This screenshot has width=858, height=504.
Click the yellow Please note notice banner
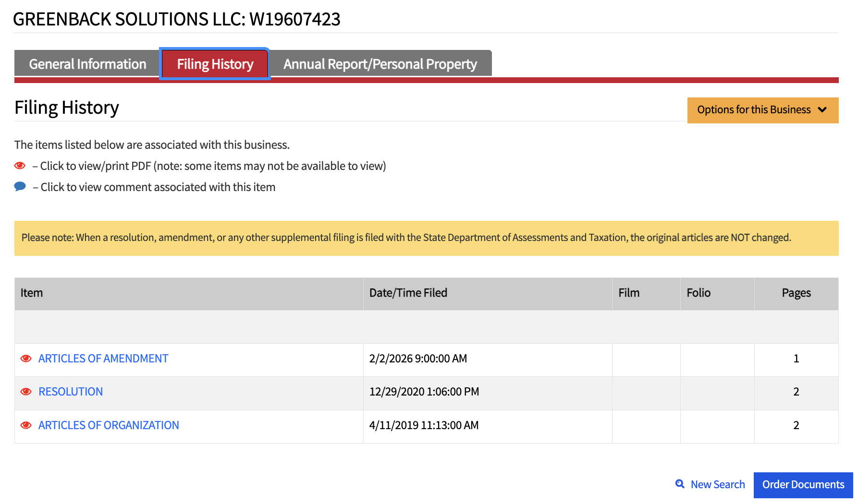(x=427, y=238)
